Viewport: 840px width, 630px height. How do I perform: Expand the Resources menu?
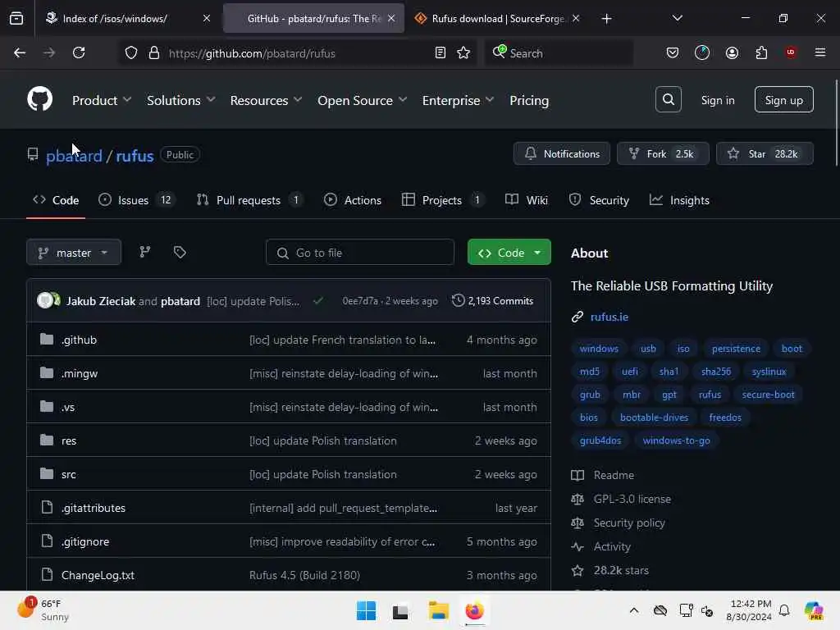coord(267,100)
